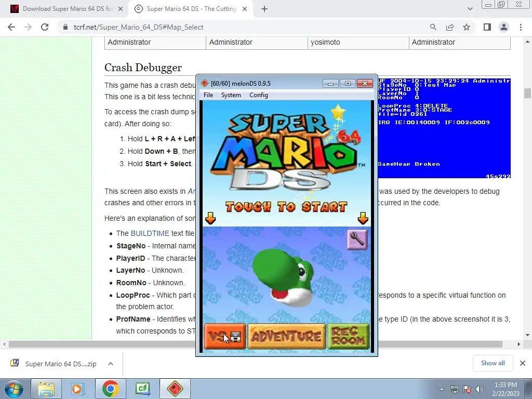Click the PlayerID list entry
This screenshot has height=399, width=532.
click(156, 258)
